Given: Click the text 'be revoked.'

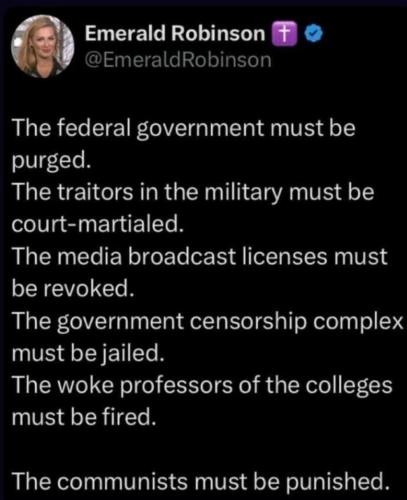Looking at the screenshot, I should tap(73, 289).
